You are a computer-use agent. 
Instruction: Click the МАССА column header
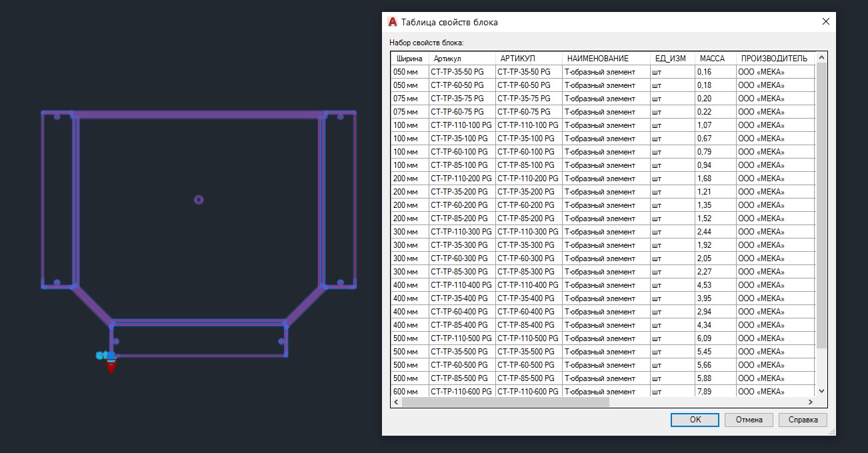click(x=715, y=59)
